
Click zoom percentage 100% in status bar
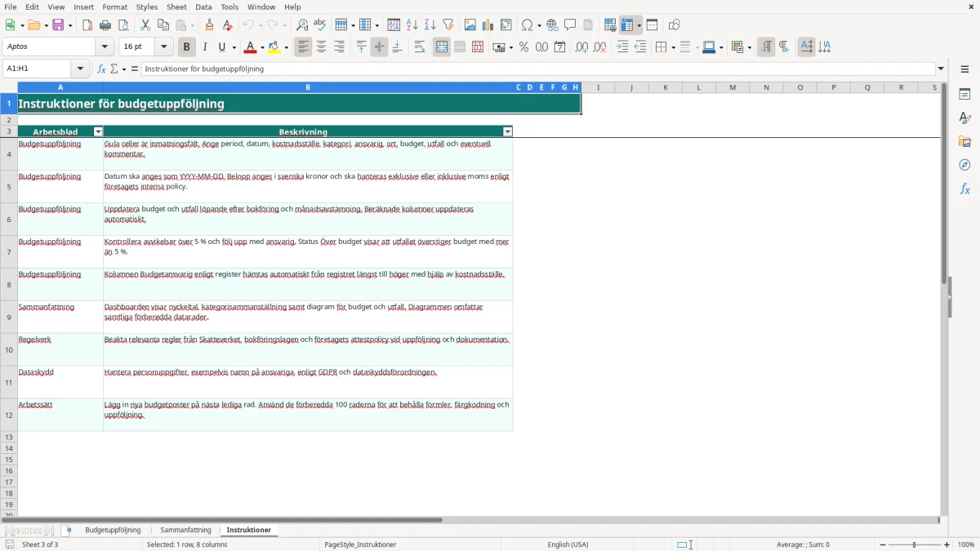966,544
